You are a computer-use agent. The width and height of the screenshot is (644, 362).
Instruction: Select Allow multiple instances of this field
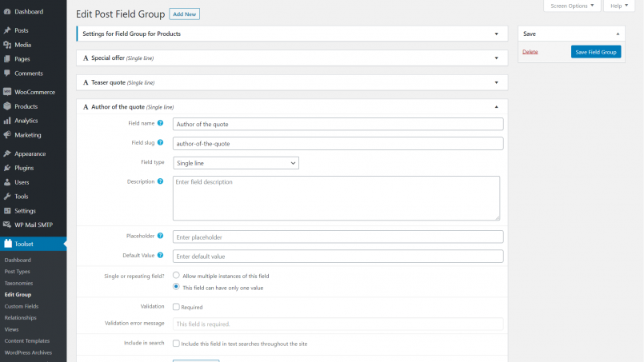coord(176,276)
